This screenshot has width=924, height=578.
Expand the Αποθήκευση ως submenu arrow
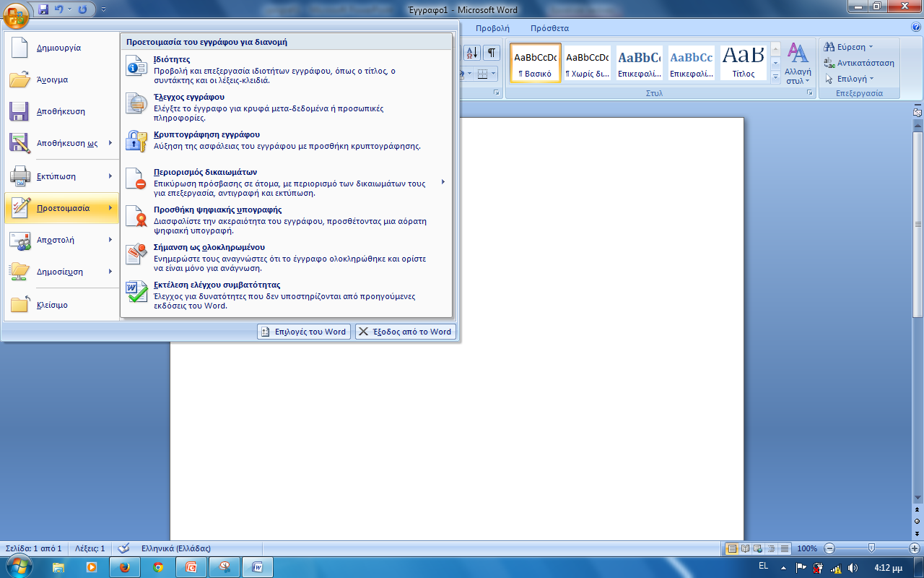pos(110,143)
